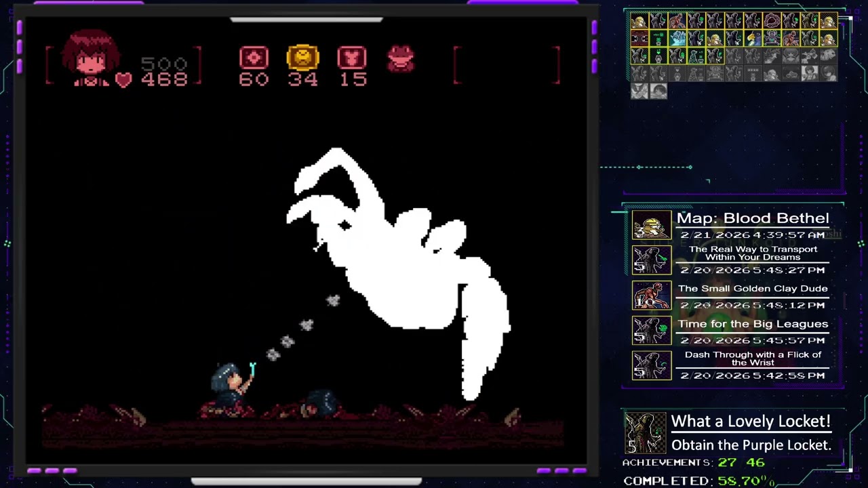
Task: Click the heart health icon
Action: coord(123,80)
